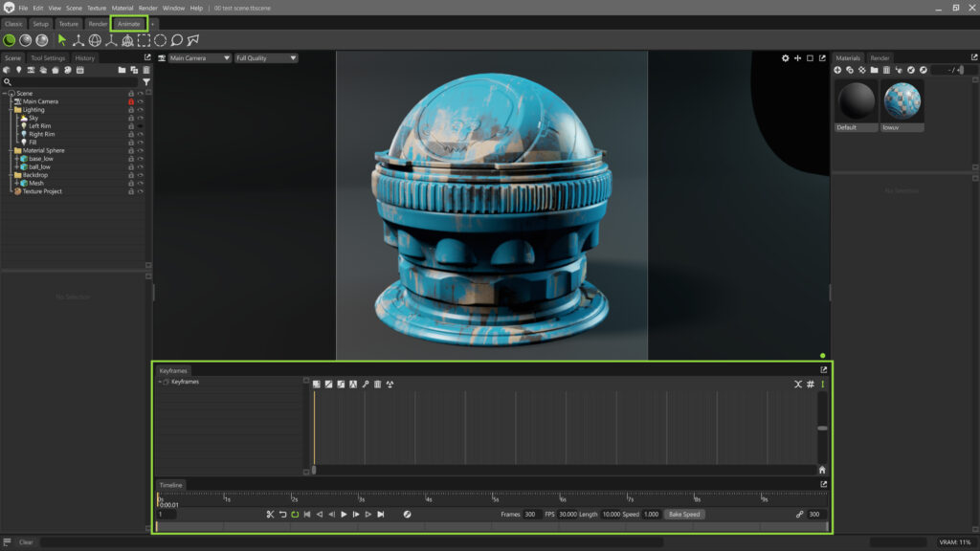
Task: Click the Bake Speed button
Action: [684, 515]
